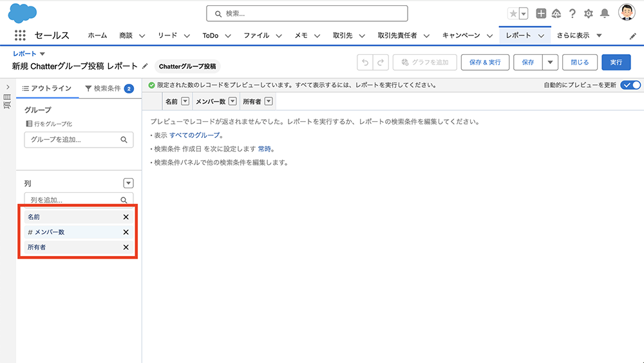Click the blue 実行 button
Viewport: 644px width, 363px height.
tap(616, 63)
